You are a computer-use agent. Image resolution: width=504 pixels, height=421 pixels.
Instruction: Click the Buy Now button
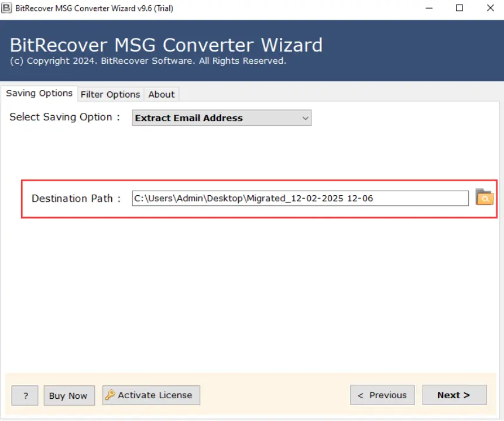[69, 396]
